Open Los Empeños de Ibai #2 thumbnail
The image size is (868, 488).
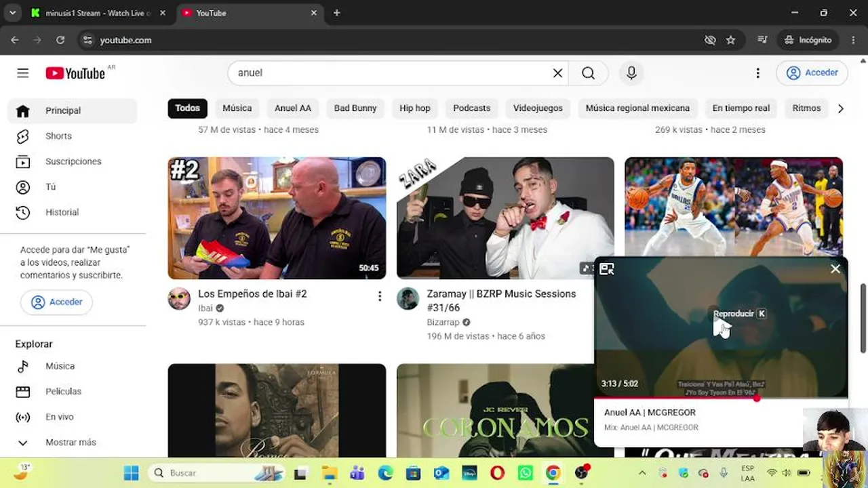[277, 218]
